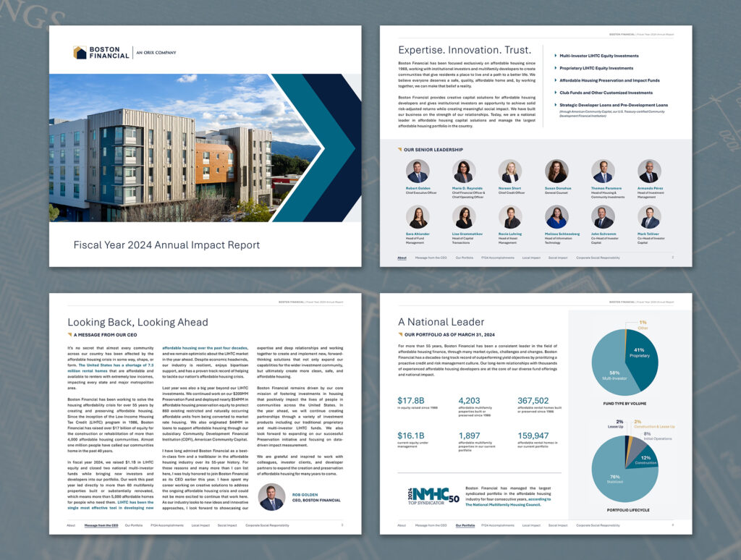
Task: Click the Fund Type By Volume chart caption
Action: tap(624, 404)
